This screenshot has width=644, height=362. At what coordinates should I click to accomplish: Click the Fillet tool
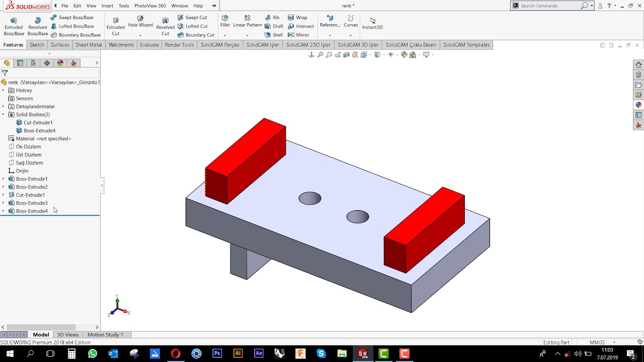click(x=225, y=21)
